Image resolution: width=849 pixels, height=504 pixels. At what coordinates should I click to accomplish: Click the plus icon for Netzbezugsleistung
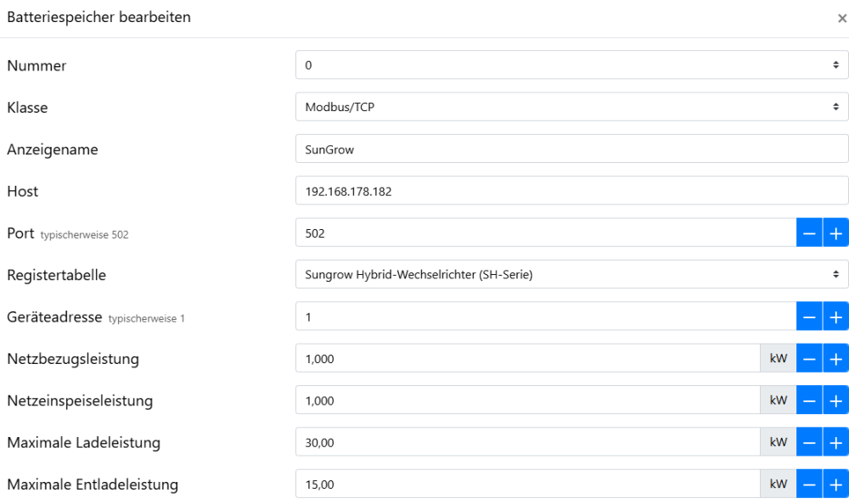coord(835,358)
